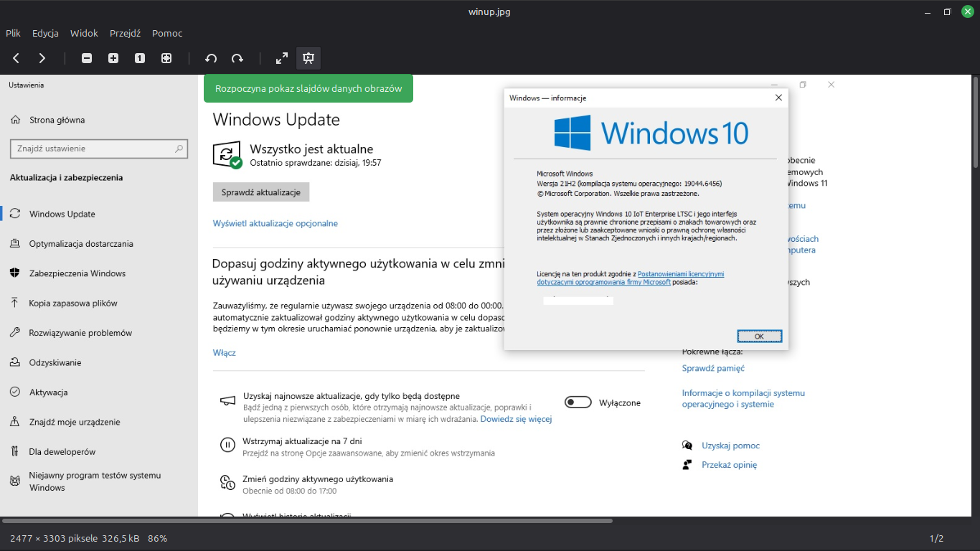
Task: Select Windows Update in the settings sidebar
Action: (62, 214)
